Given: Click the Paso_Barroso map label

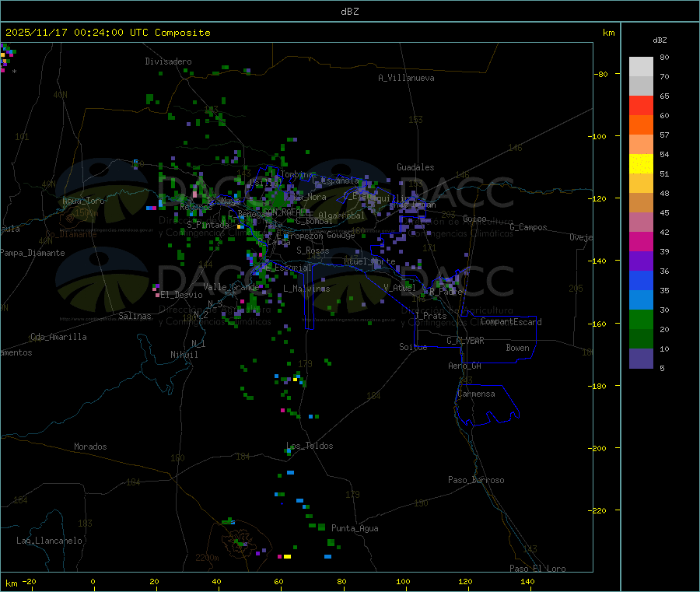Looking at the screenshot, I should point(476,481).
